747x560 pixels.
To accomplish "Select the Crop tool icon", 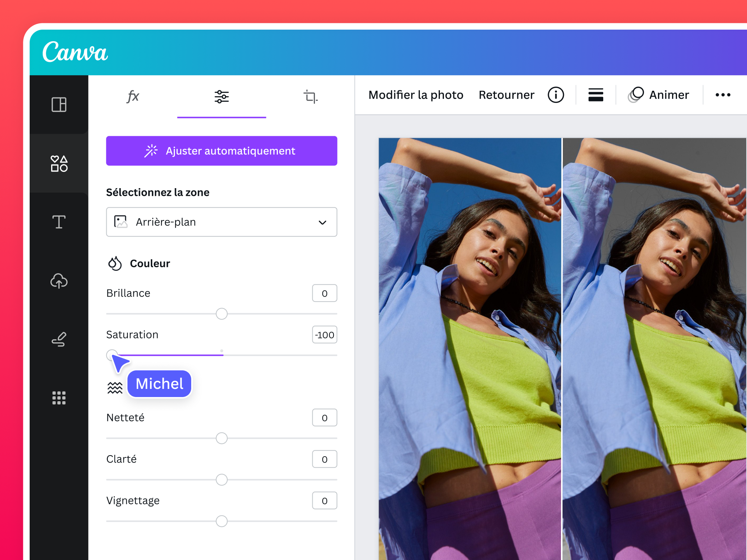I will point(311,96).
